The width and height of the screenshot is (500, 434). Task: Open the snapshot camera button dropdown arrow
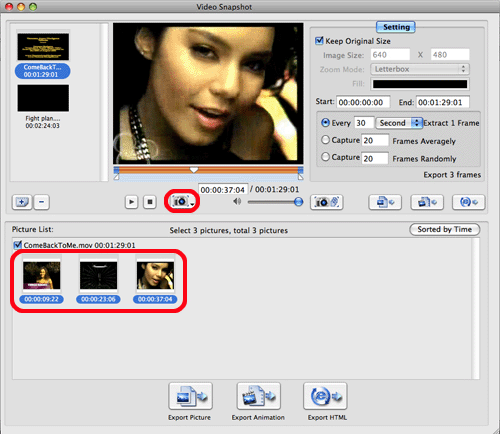point(192,203)
